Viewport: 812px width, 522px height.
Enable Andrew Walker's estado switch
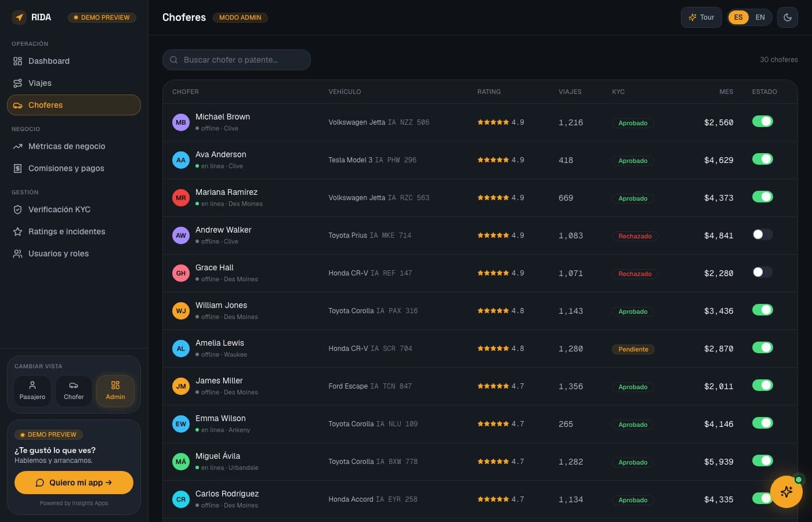[x=763, y=234]
